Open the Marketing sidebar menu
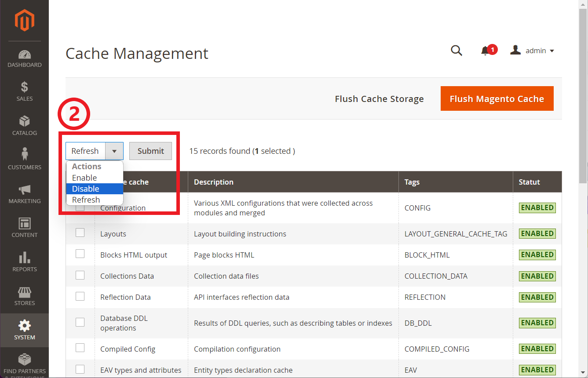 pos(25,193)
